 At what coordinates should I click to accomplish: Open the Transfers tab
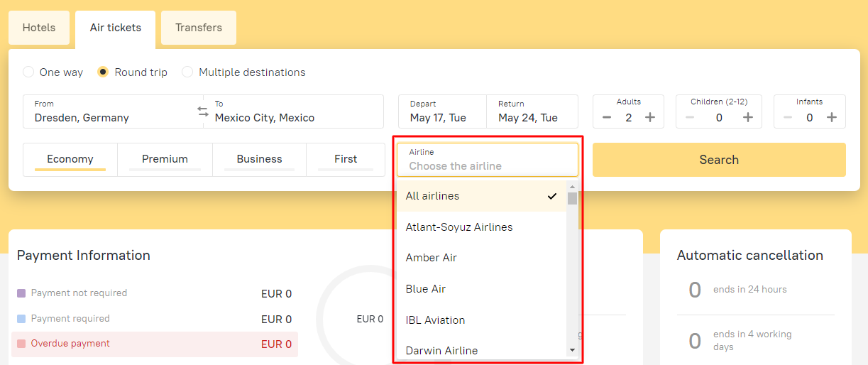click(x=199, y=28)
